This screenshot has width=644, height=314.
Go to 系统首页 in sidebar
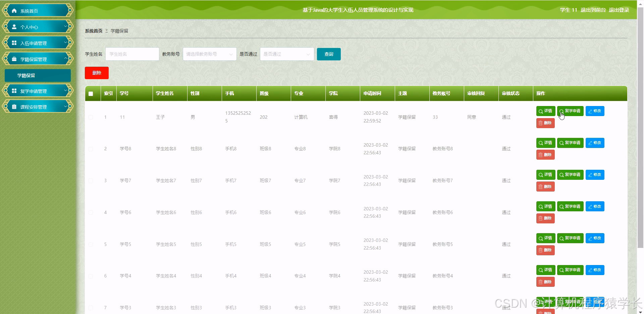[38, 11]
